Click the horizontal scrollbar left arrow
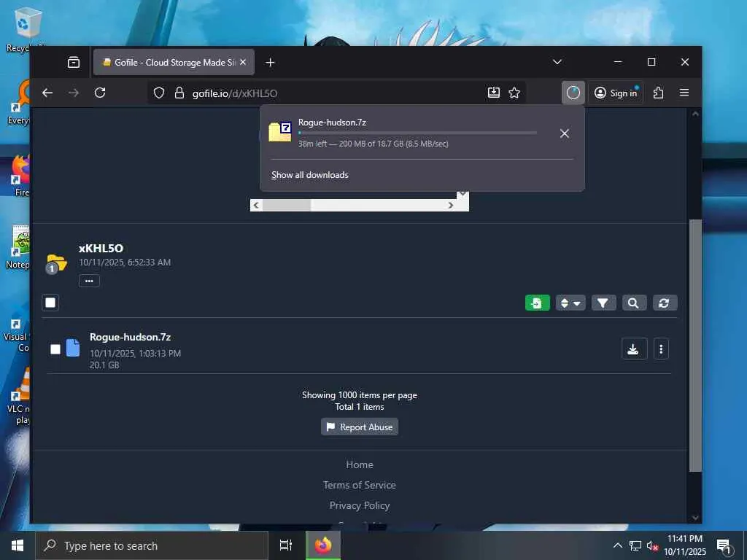Viewport: 747px width, 560px height. tap(256, 205)
